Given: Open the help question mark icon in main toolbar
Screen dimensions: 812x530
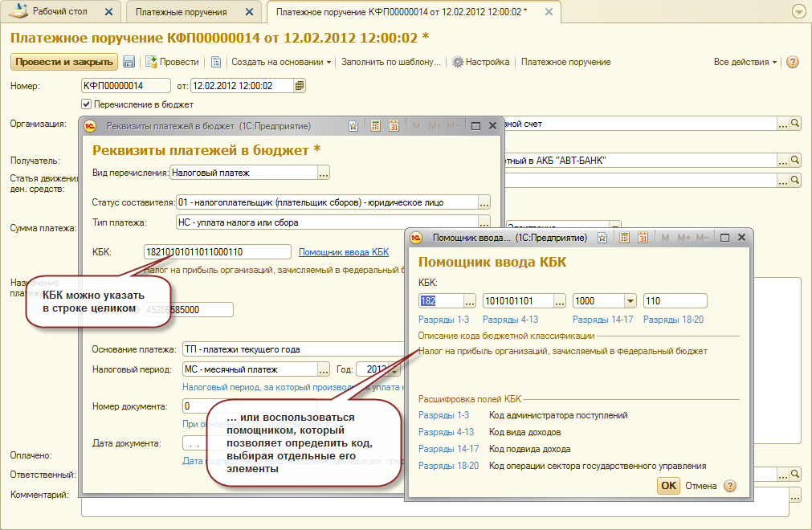Looking at the screenshot, I should click(x=792, y=62).
